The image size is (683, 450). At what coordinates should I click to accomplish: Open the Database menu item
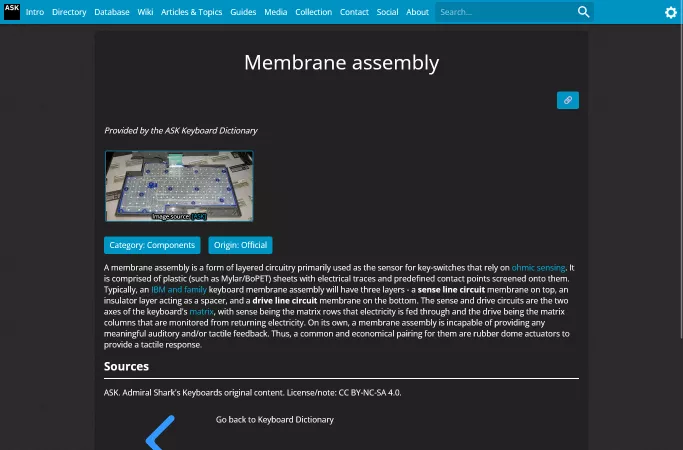(x=112, y=12)
